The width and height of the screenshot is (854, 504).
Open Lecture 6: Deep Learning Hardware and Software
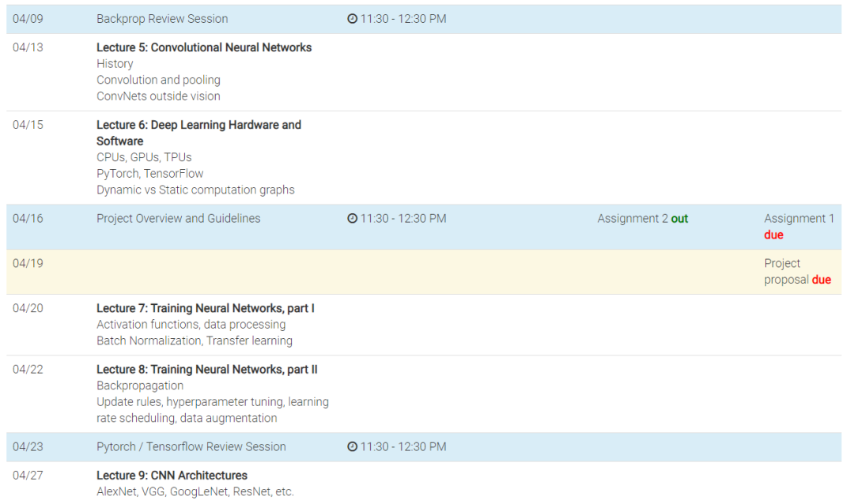pyautogui.click(x=198, y=133)
